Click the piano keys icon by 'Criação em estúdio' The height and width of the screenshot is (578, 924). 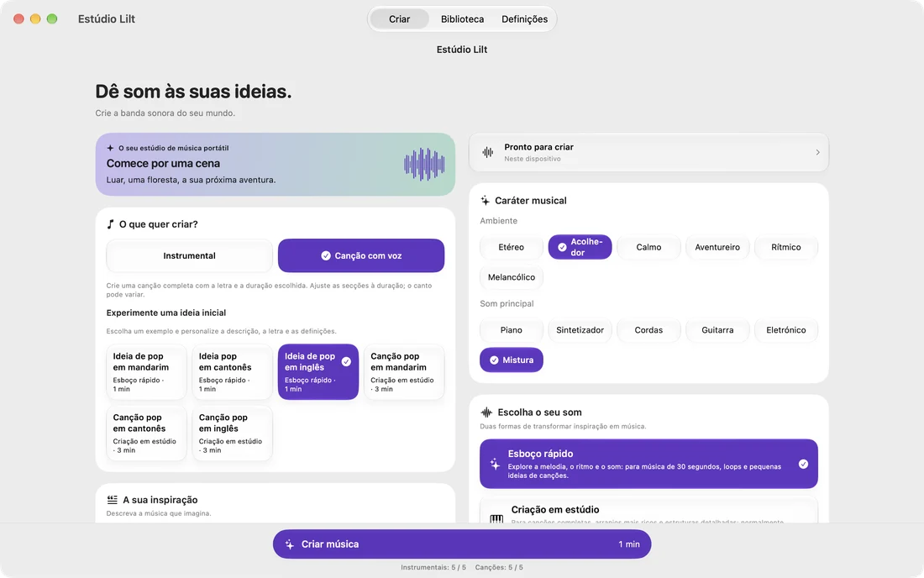(496, 518)
